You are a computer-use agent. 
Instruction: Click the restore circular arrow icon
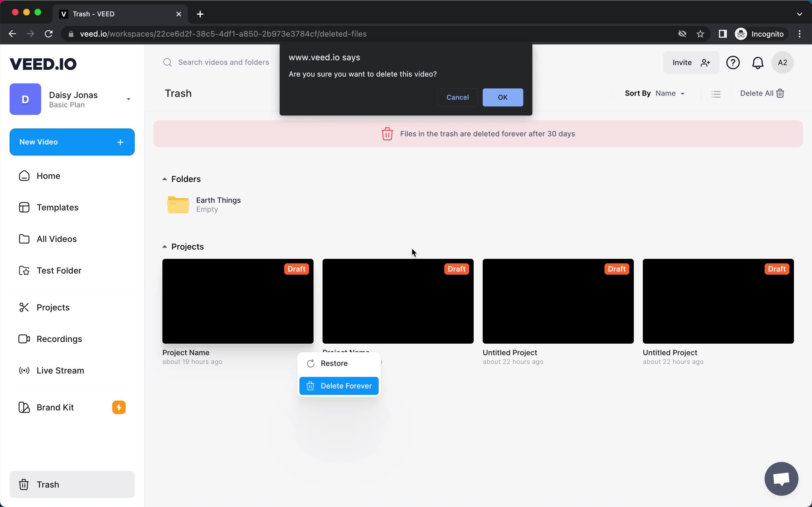click(310, 363)
